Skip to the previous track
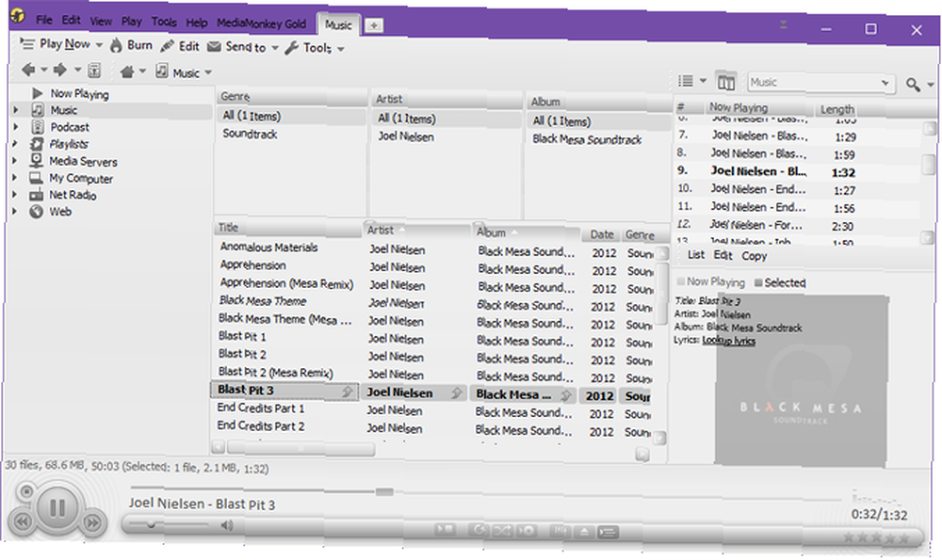Viewport: 942px width, 560px height. click(22, 521)
